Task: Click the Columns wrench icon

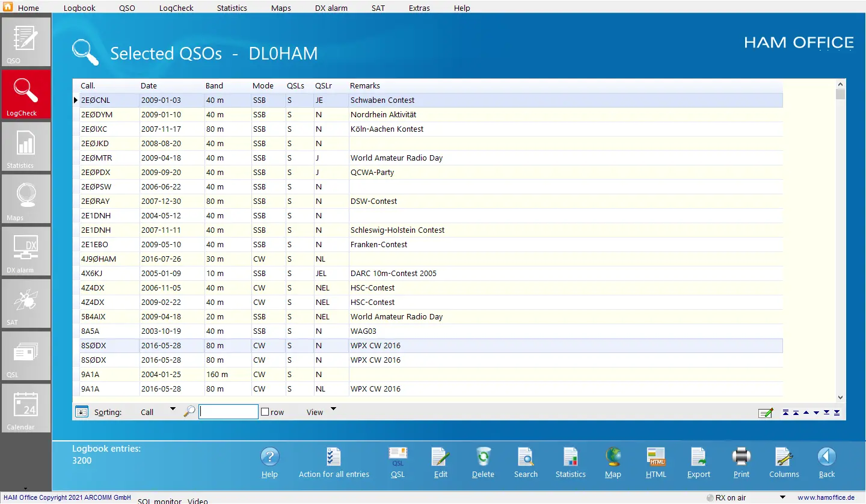Action: pyautogui.click(x=784, y=457)
